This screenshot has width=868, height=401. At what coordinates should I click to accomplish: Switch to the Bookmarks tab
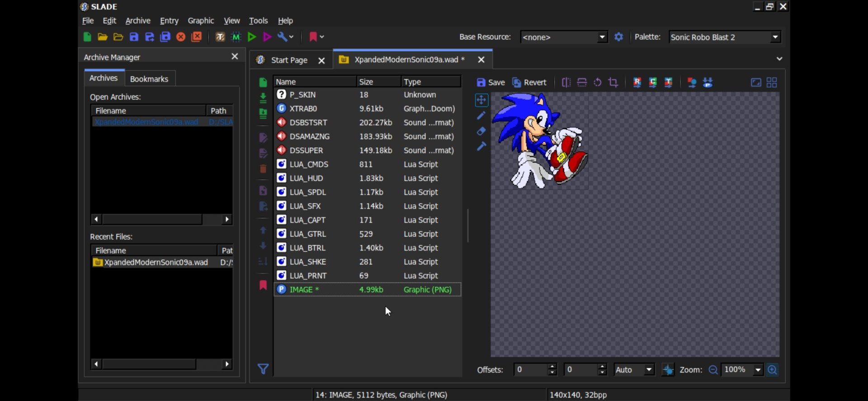(149, 79)
